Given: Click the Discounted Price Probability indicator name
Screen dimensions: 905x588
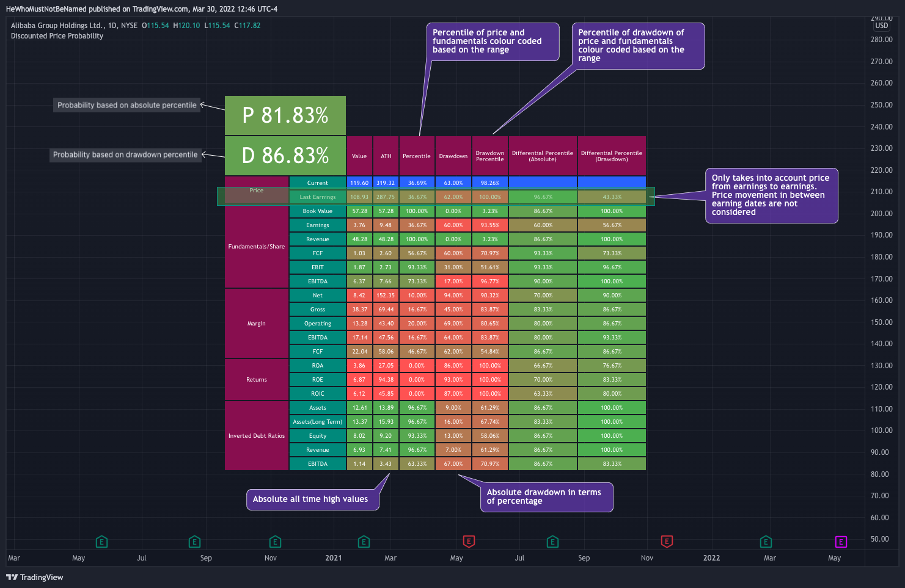Looking at the screenshot, I should click(57, 36).
